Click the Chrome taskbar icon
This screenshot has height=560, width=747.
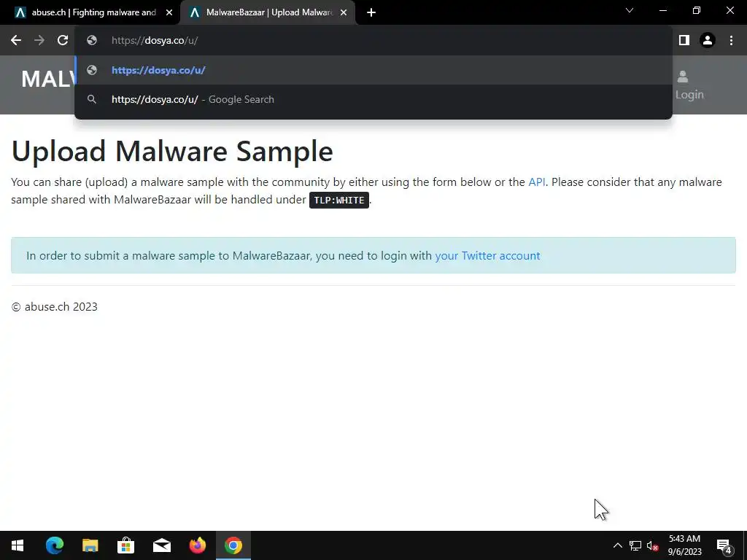pos(233,545)
